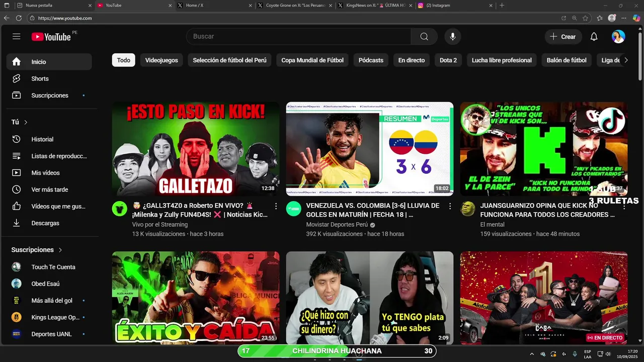Image resolution: width=644 pixels, height=362 pixels.
Task: Click El mental channel avatar
Action: (468, 209)
